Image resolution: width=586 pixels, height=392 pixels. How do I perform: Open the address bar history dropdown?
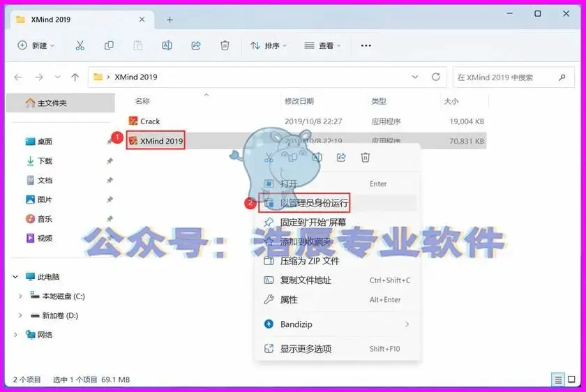415,77
